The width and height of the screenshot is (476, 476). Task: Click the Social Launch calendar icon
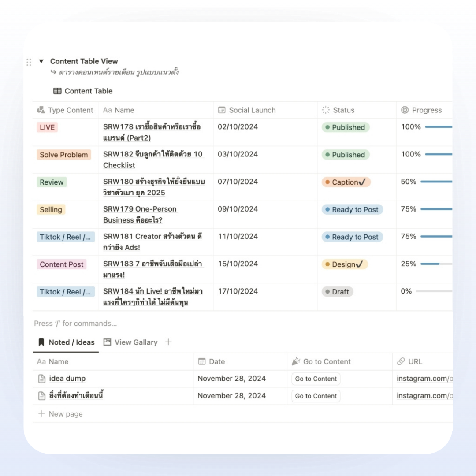[222, 110]
